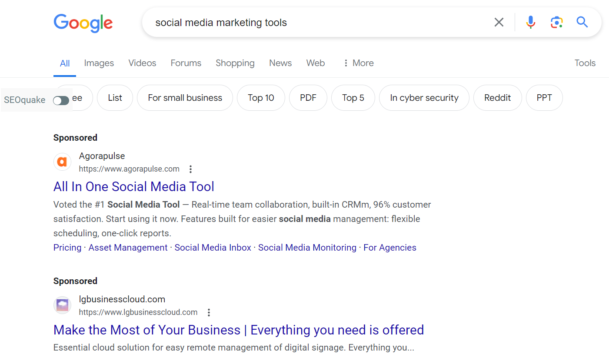This screenshot has height=364, width=609.
Task: Switch to the News tab
Action: (280, 63)
